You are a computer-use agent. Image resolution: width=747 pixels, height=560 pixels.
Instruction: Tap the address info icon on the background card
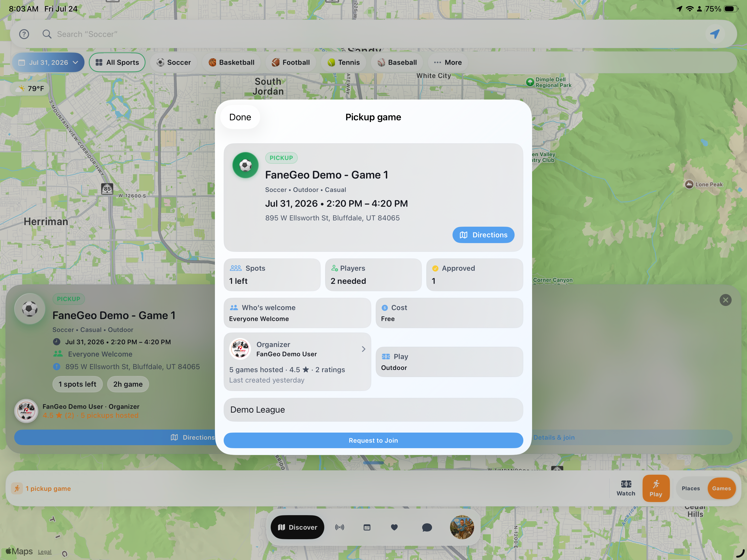click(57, 366)
